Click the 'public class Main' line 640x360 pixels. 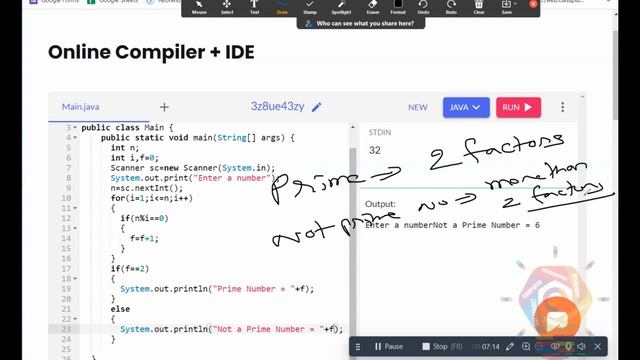127,128
